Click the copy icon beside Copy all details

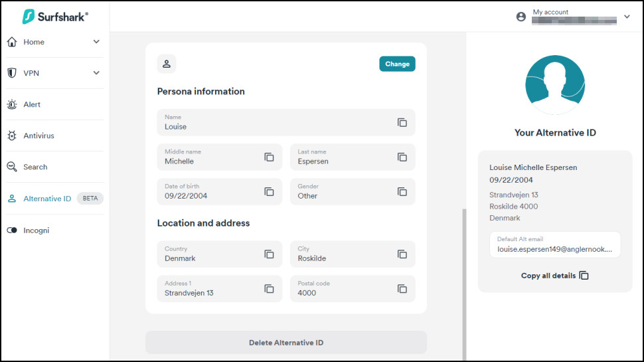coord(584,275)
